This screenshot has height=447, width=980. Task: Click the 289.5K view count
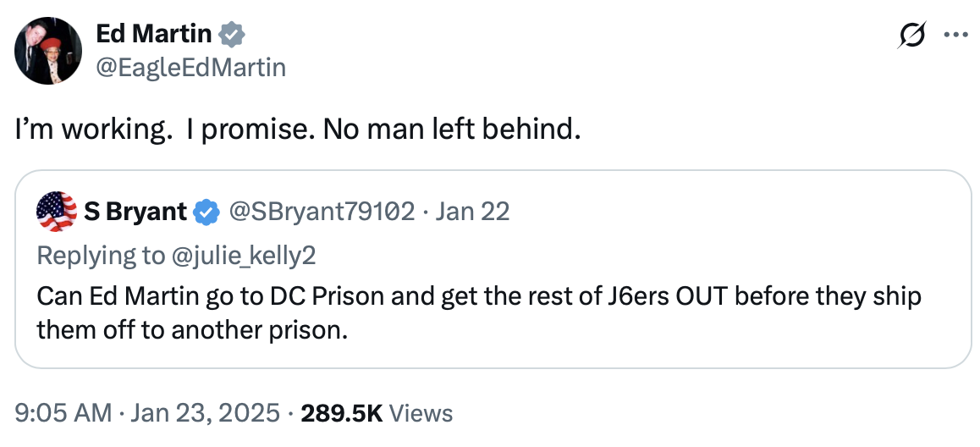(x=343, y=412)
